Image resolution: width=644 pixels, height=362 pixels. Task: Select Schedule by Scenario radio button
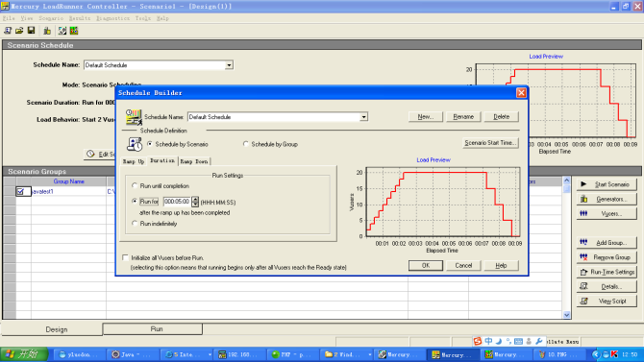(x=150, y=144)
